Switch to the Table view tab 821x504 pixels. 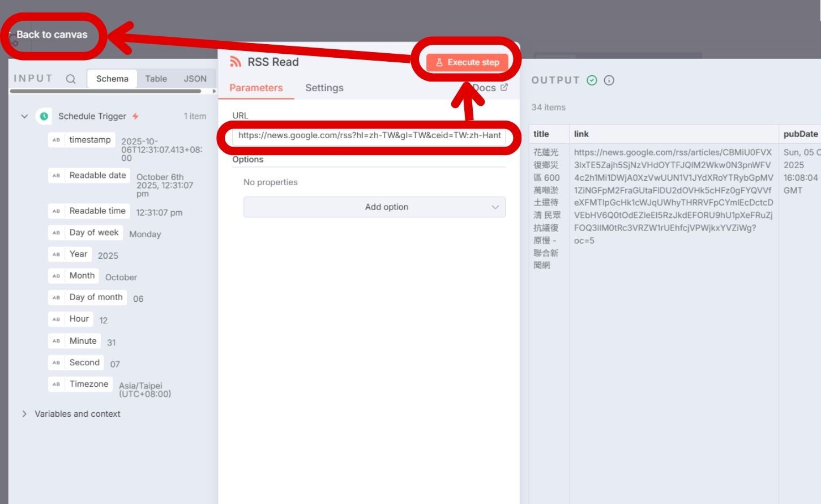click(x=156, y=79)
